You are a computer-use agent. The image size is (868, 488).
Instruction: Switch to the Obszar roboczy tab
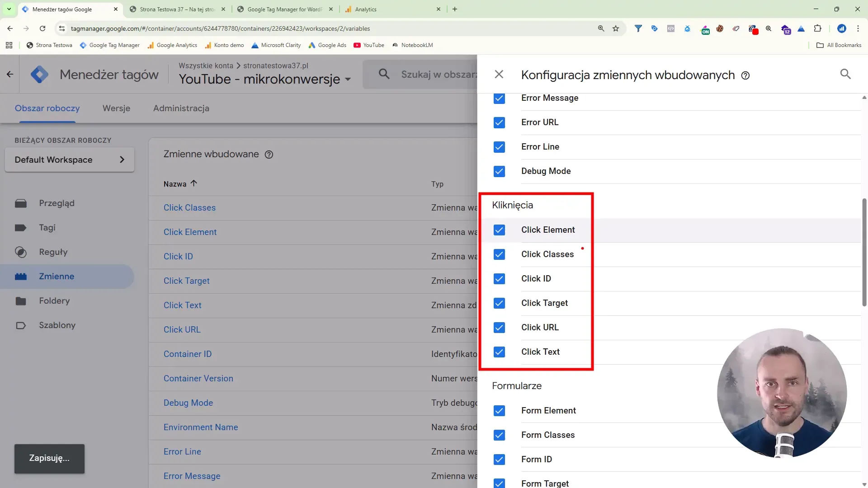[x=47, y=108]
